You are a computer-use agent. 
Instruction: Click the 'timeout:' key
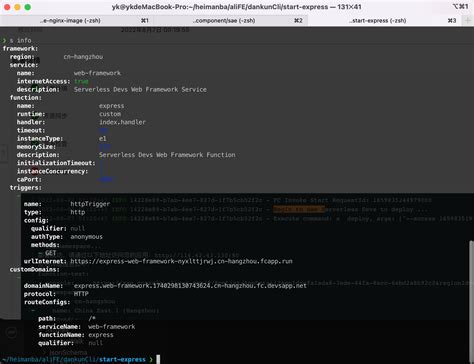pyautogui.click(x=31, y=130)
